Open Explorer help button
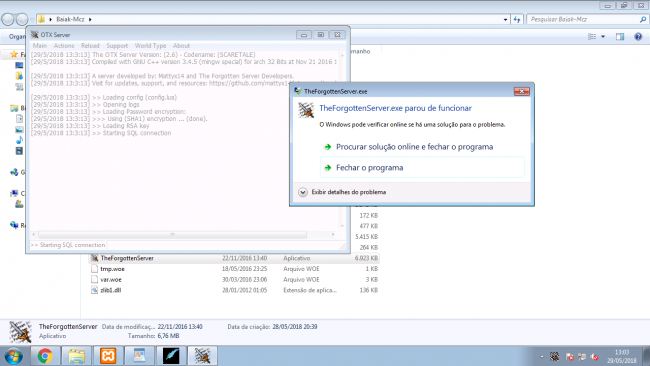Screen dimensions: 650x366 click(x=638, y=36)
